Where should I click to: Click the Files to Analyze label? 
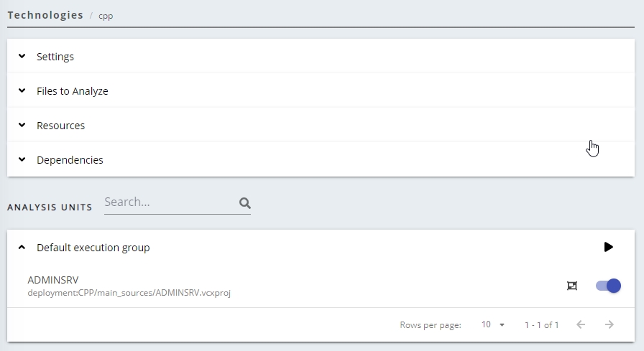[x=73, y=91]
